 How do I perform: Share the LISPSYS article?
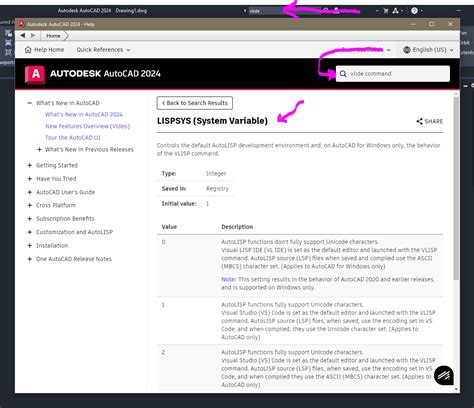(429, 121)
